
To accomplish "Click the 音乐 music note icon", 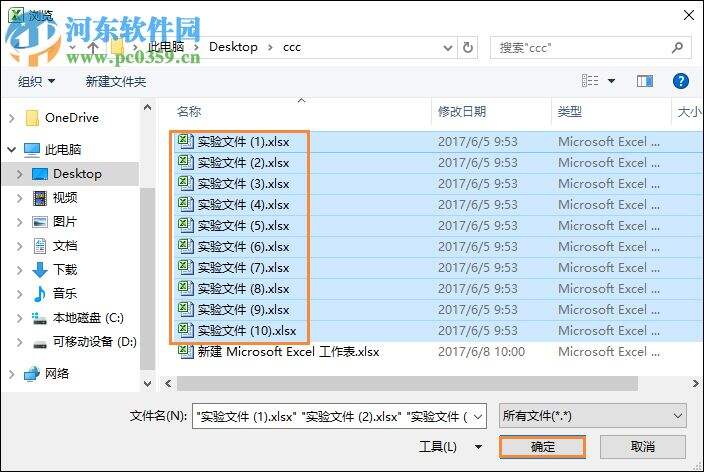I will pos(40,294).
